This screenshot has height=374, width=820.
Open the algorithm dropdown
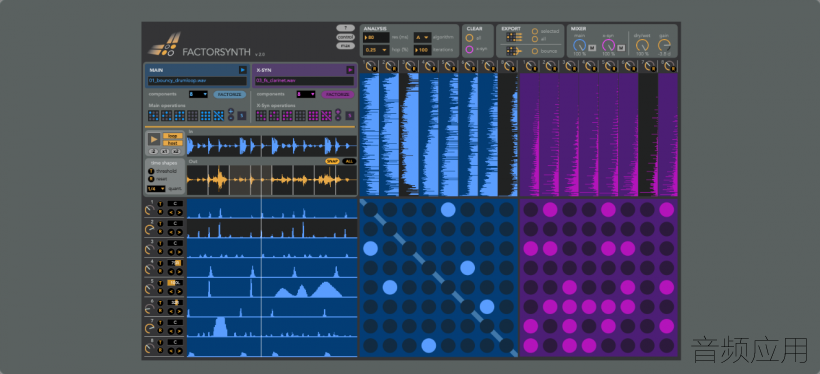(422, 37)
